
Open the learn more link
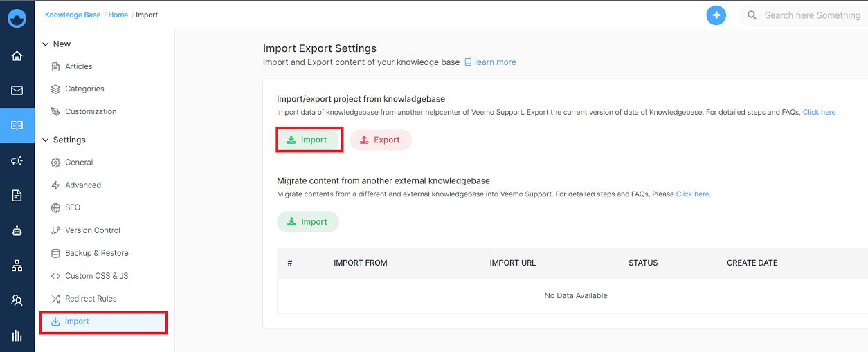pyautogui.click(x=490, y=62)
